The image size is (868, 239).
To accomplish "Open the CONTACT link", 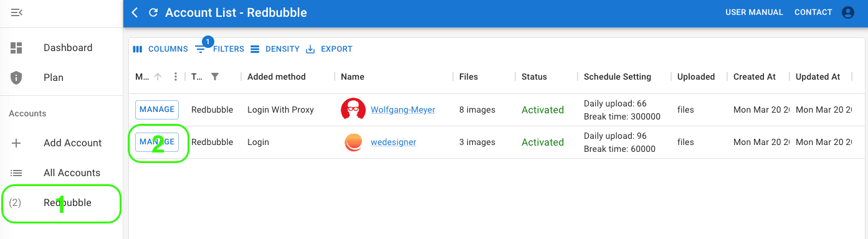I will pyautogui.click(x=813, y=12).
